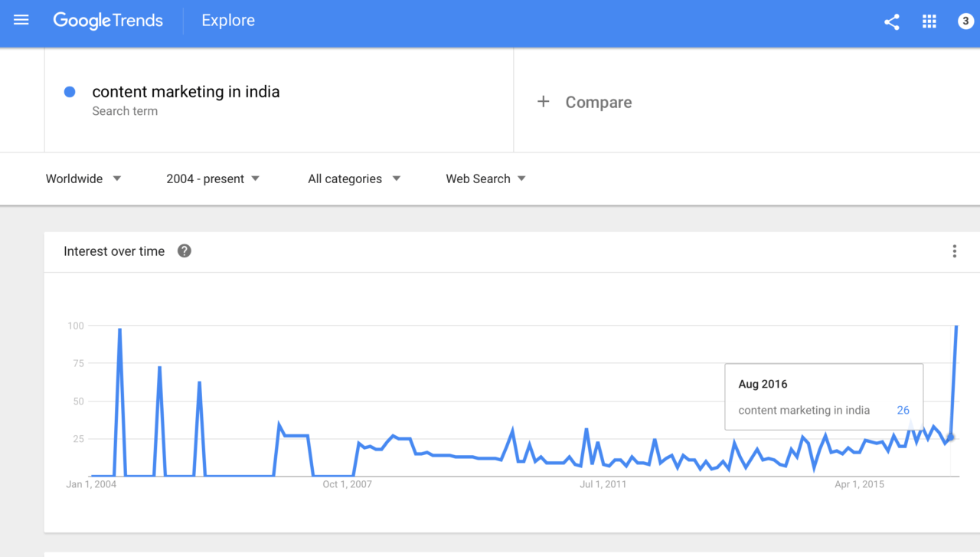Viewport: 980px width, 557px height.
Task: Click the Google Trends logo
Action: click(108, 21)
